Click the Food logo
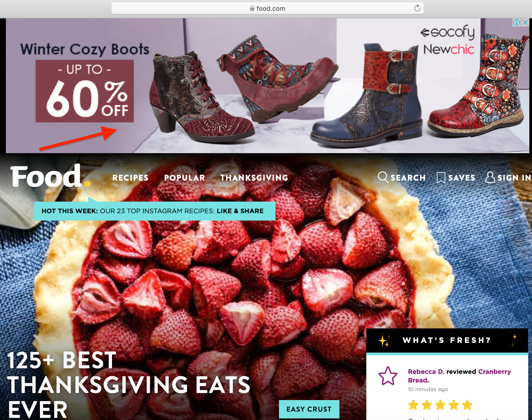Image resolution: width=532 pixels, height=420 pixels. pyautogui.click(x=50, y=176)
